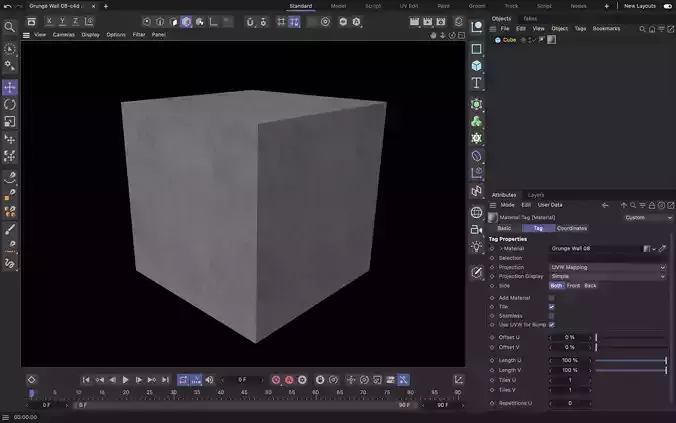Uncheck the Tile checkbox
The image size is (676, 423).
coord(551,307)
